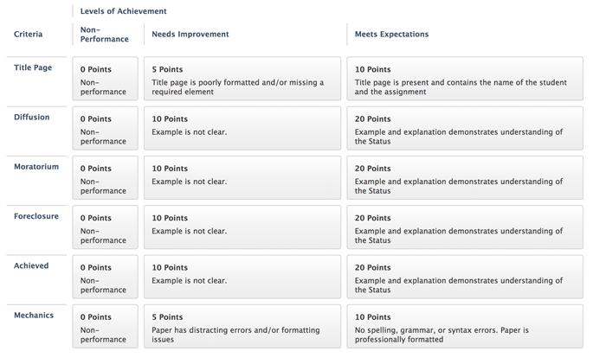Choose 0 Points Non-performance for Achieved
The width and height of the screenshot is (606, 364).
point(105,277)
